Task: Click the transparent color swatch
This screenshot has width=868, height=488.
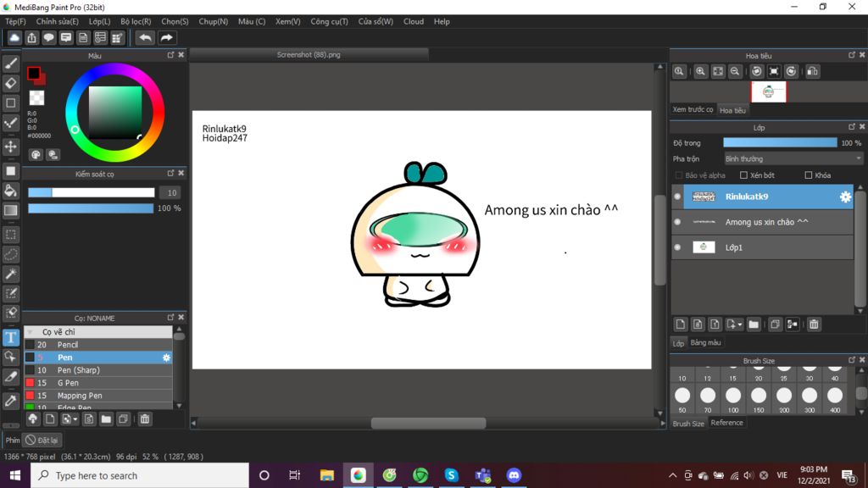Action: tap(37, 98)
